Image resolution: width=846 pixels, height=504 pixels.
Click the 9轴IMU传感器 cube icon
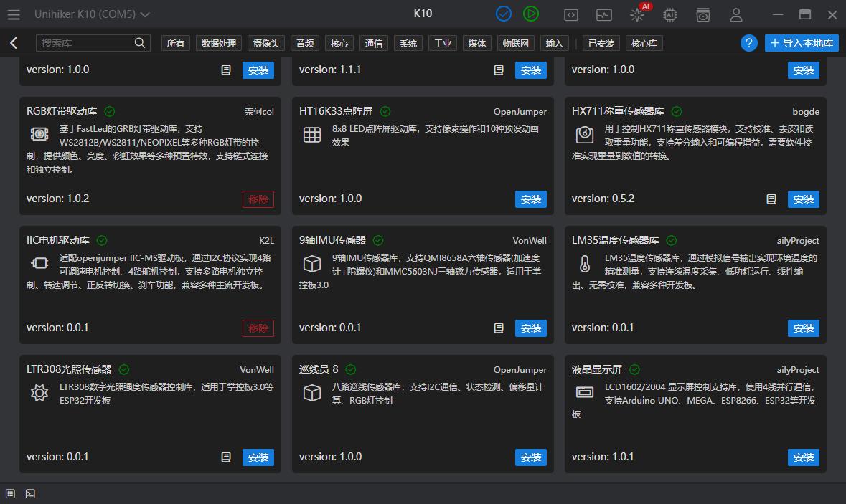point(312,263)
